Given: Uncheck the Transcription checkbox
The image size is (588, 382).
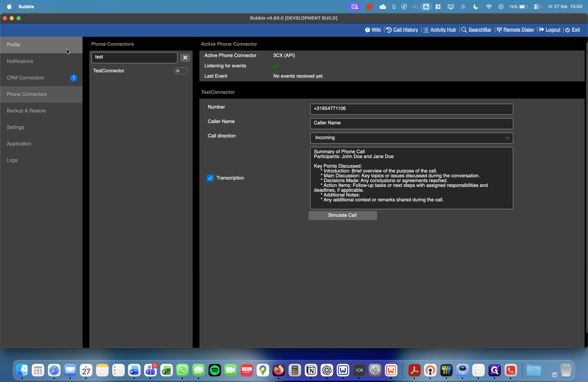Looking at the screenshot, I should coord(210,178).
